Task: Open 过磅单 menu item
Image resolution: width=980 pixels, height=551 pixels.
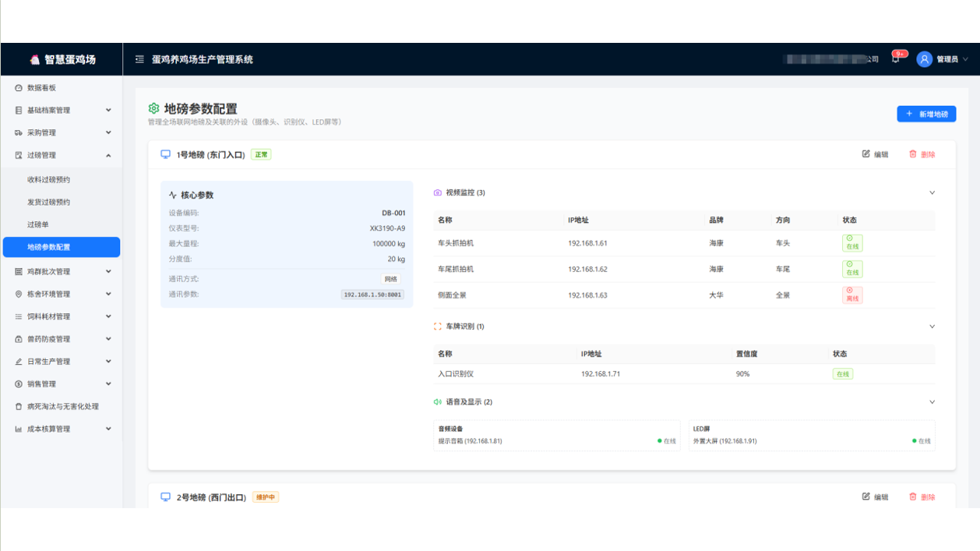Action: pyautogui.click(x=62, y=225)
